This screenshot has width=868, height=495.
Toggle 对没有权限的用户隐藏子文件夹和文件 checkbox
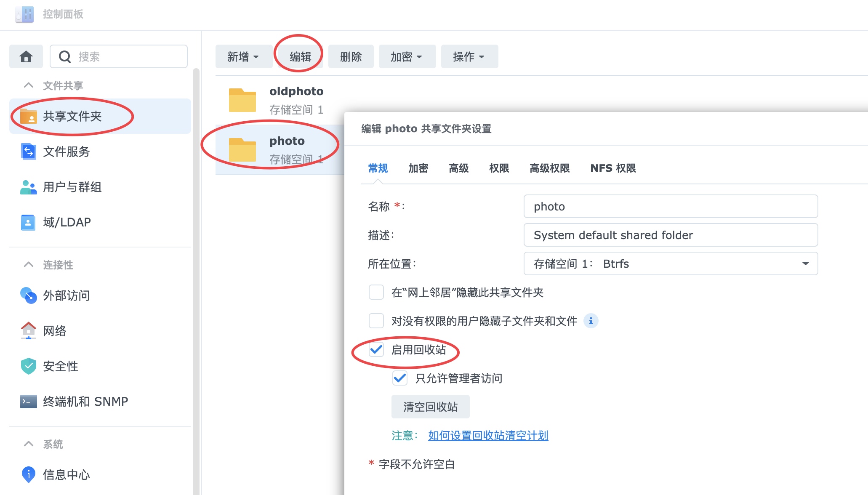coord(376,321)
